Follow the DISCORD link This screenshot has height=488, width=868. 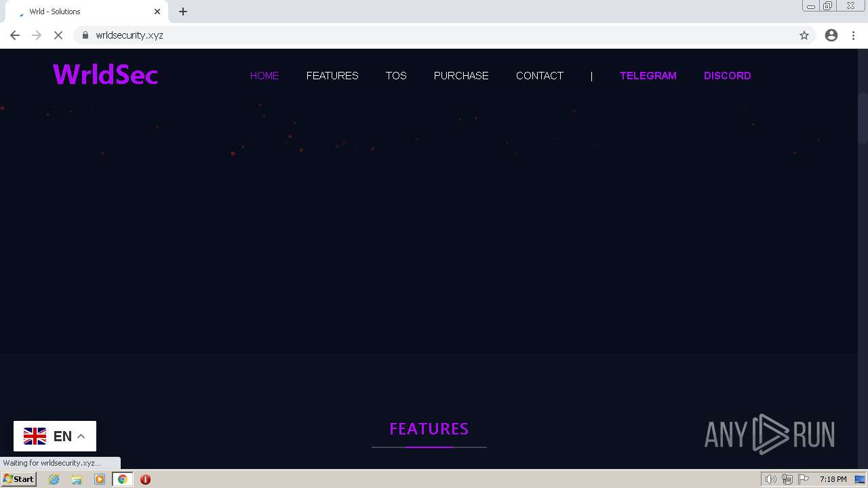tap(728, 76)
